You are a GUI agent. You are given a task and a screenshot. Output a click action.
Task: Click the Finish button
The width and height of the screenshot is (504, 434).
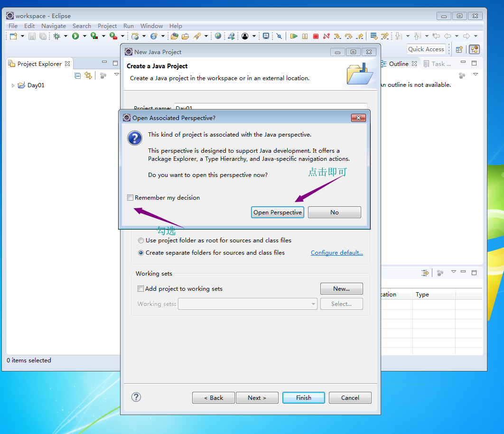(x=303, y=397)
